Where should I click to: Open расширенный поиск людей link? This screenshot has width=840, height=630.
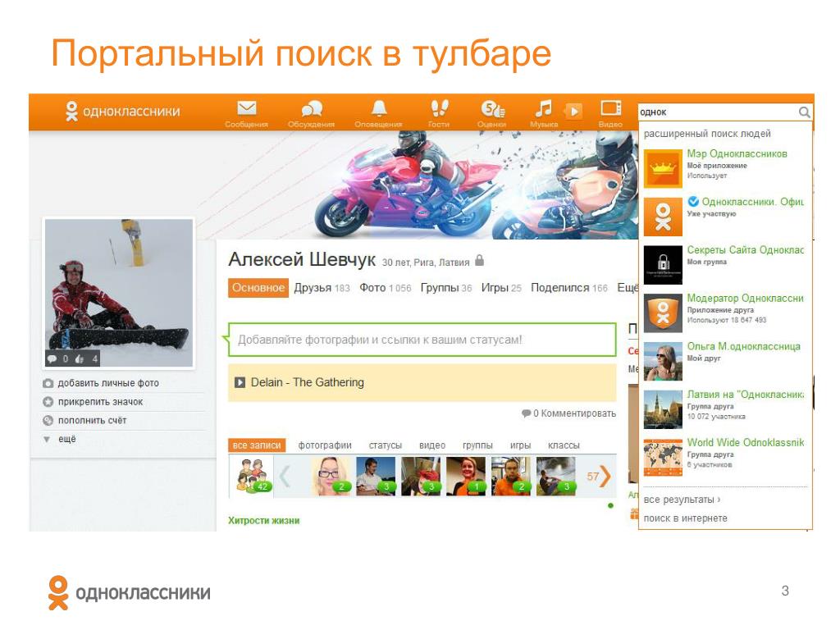pyautogui.click(x=707, y=134)
